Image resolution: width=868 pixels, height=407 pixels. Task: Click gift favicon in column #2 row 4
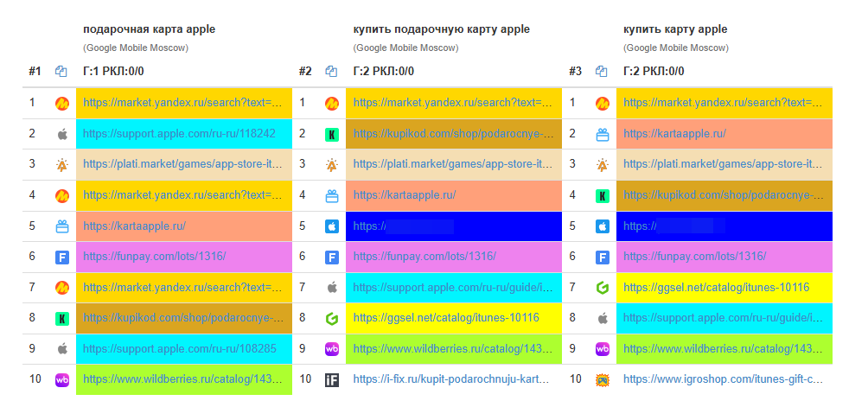pos(332,195)
